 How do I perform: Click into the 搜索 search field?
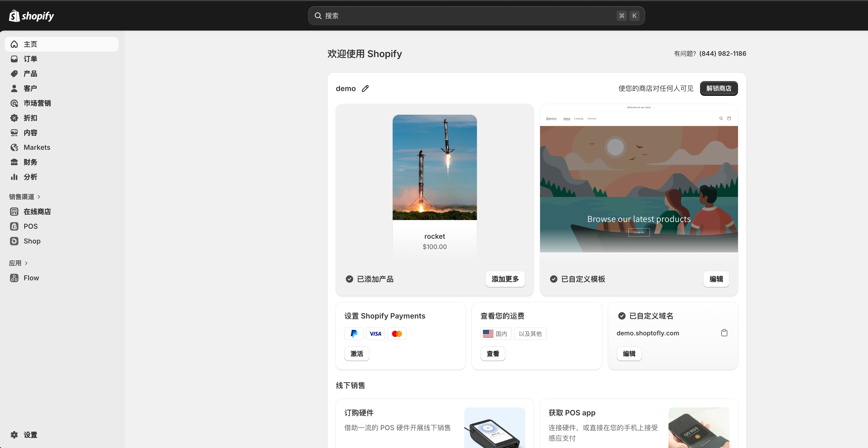tap(476, 16)
